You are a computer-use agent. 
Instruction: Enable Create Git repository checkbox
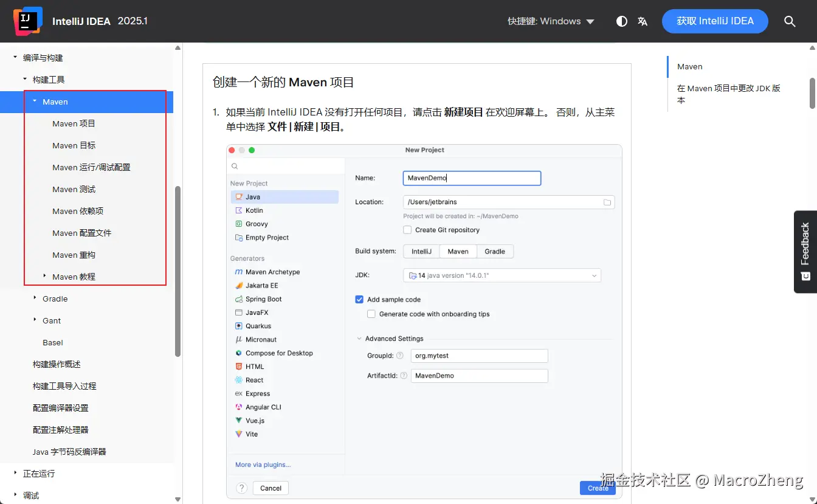[x=407, y=230]
